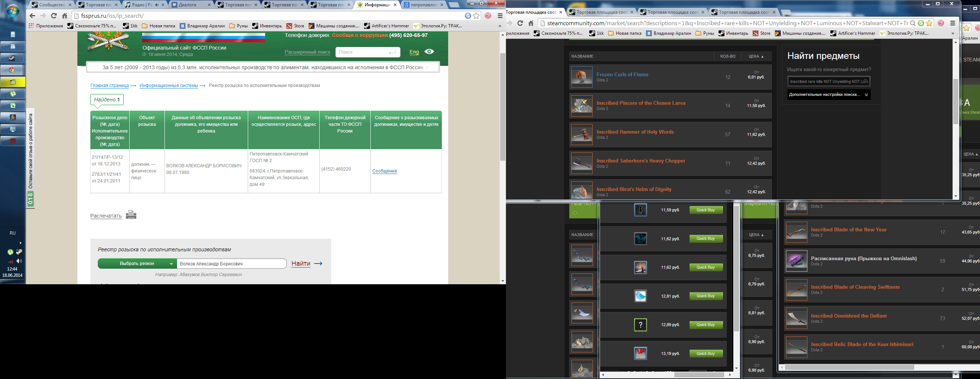This screenshot has width=980, height=379.
Task: Go back in the fssprus.ru window
Action: [32, 16]
